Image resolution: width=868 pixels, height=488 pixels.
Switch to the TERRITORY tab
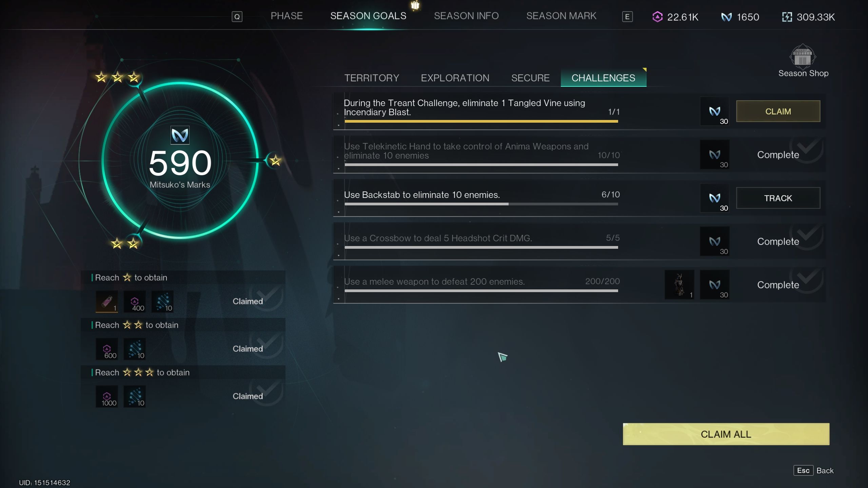371,78
